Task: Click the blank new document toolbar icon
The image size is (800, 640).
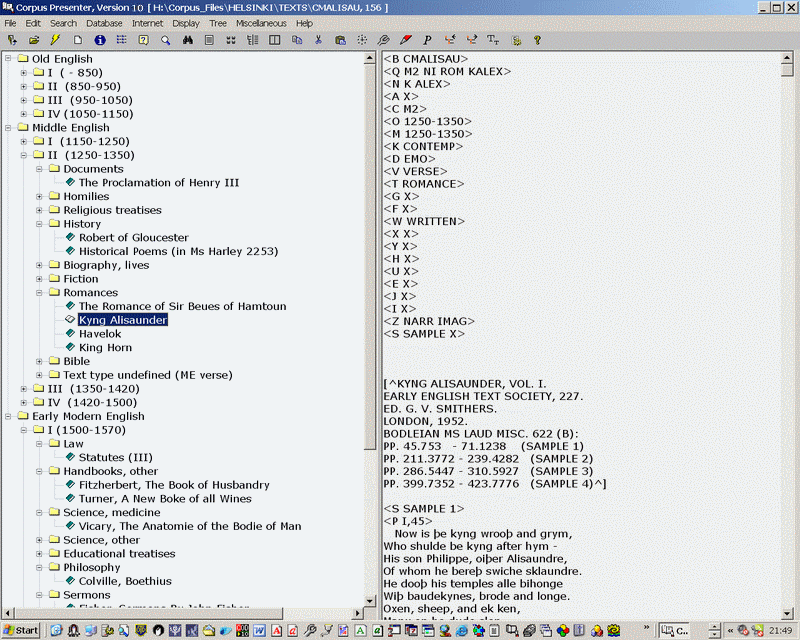Action: [78, 40]
